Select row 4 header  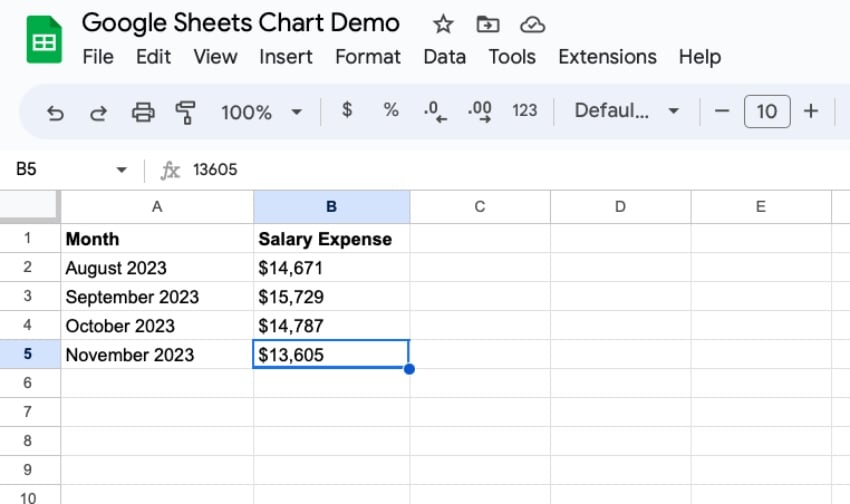tap(30, 325)
